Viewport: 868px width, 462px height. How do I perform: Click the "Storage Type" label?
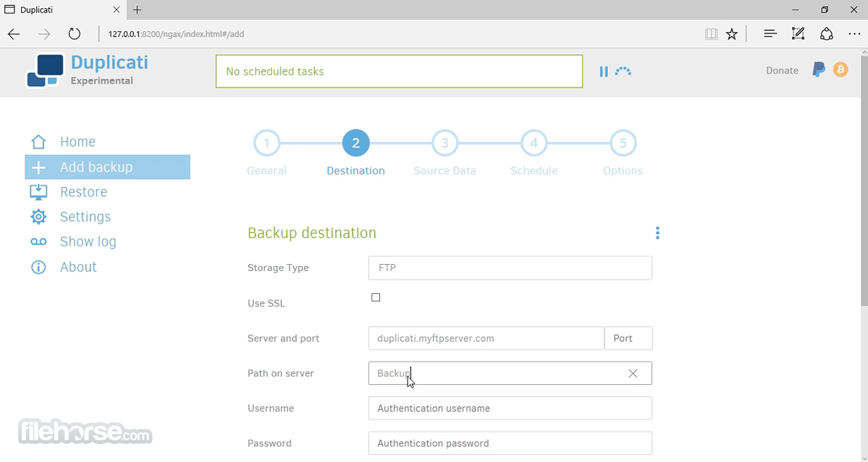[x=278, y=268]
